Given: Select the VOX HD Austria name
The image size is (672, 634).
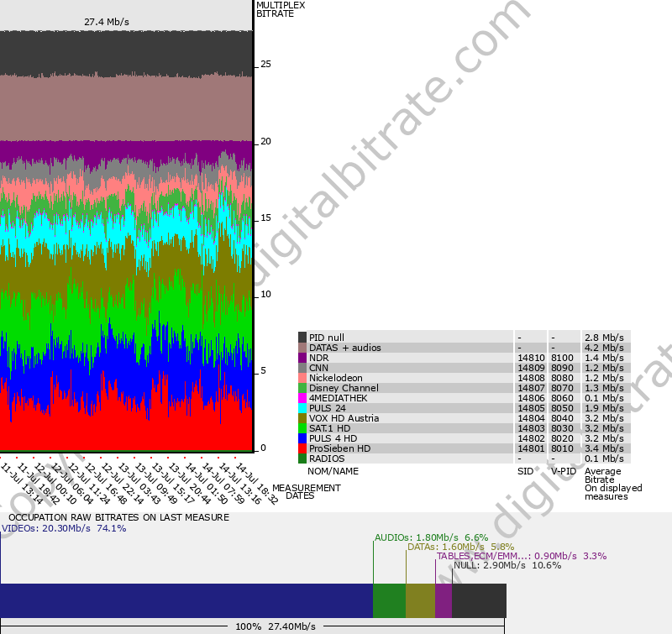Looking at the screenshot, I should tap(344, 418).
